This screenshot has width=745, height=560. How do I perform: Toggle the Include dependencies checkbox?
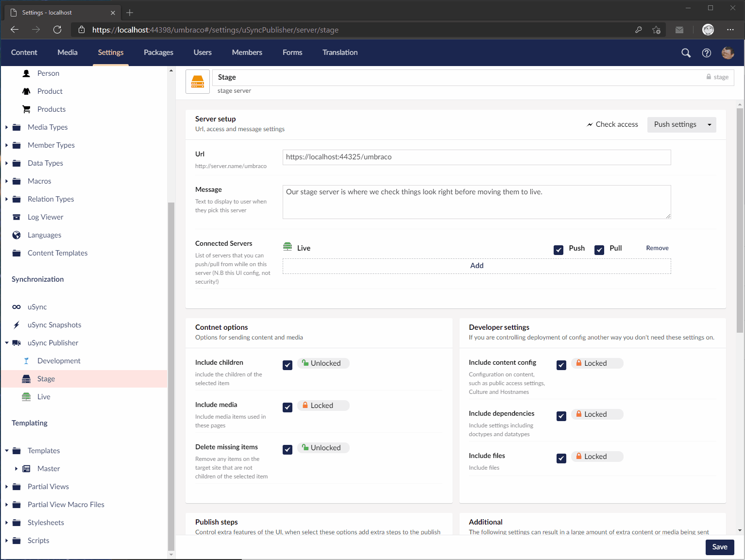pos(561,416)
